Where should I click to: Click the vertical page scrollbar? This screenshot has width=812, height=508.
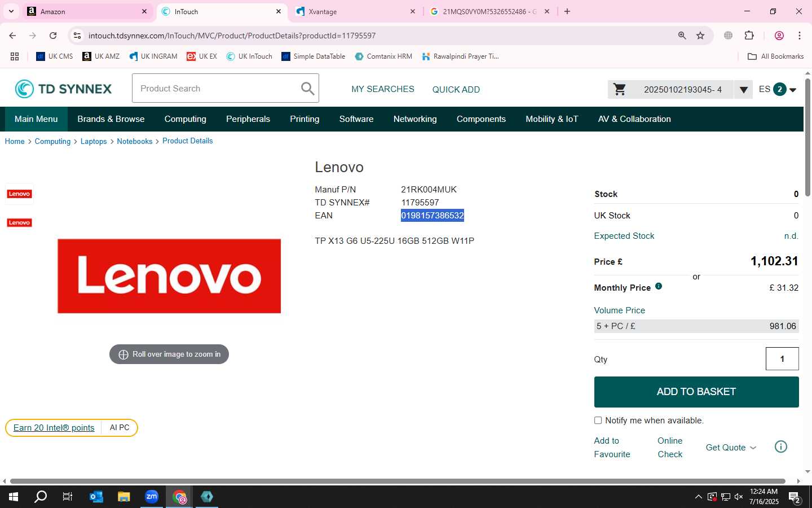807,138
